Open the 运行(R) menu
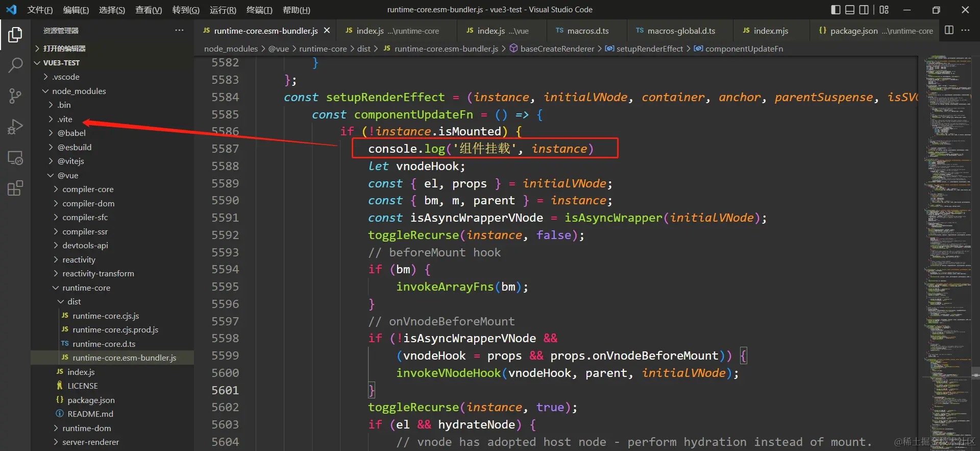Viewport: 980px width, 451px height. click(x=223, y=10)
